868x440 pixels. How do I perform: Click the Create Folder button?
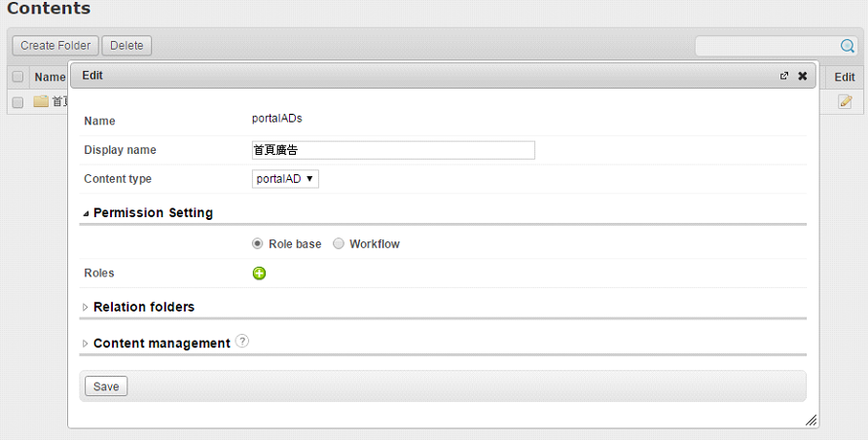(55, 46)
